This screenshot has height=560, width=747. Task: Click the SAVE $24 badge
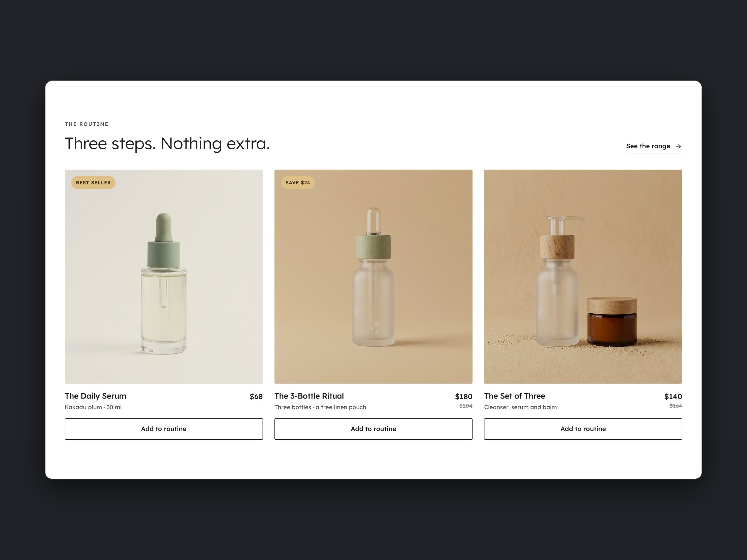click(x=298, y=183)
